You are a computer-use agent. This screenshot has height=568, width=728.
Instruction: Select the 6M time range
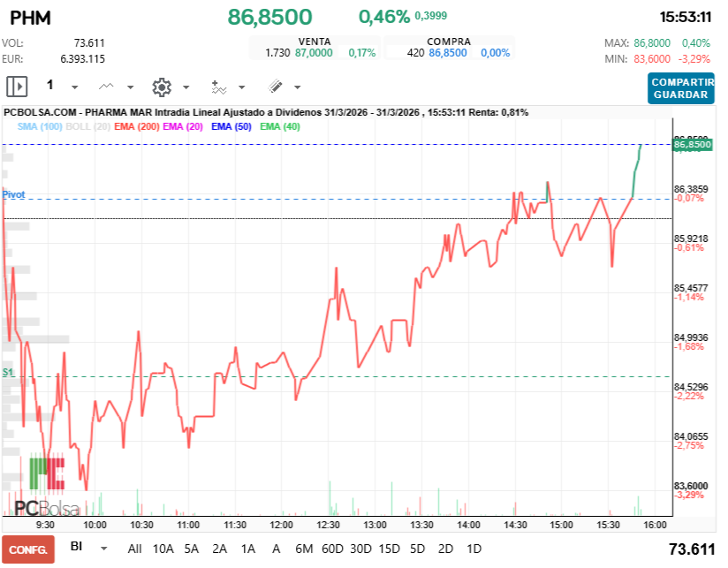pyautogui.click(x=304, y=549)
